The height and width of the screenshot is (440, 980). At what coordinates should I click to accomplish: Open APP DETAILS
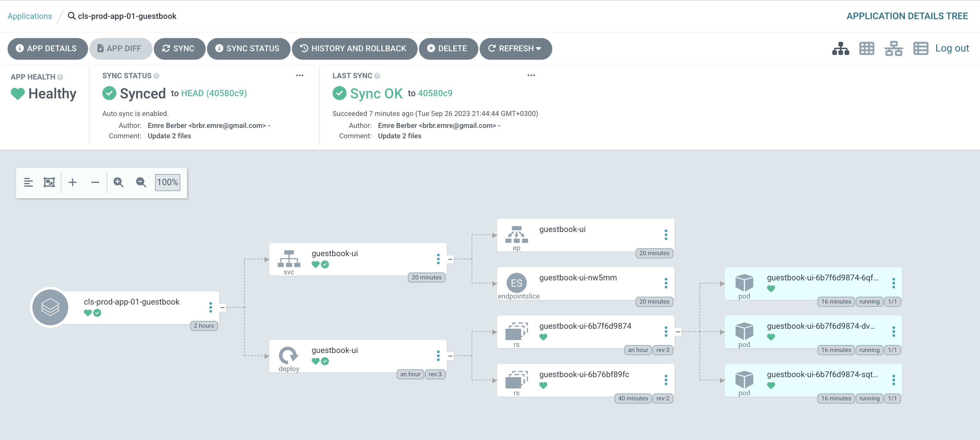click(x=47, y=49)
